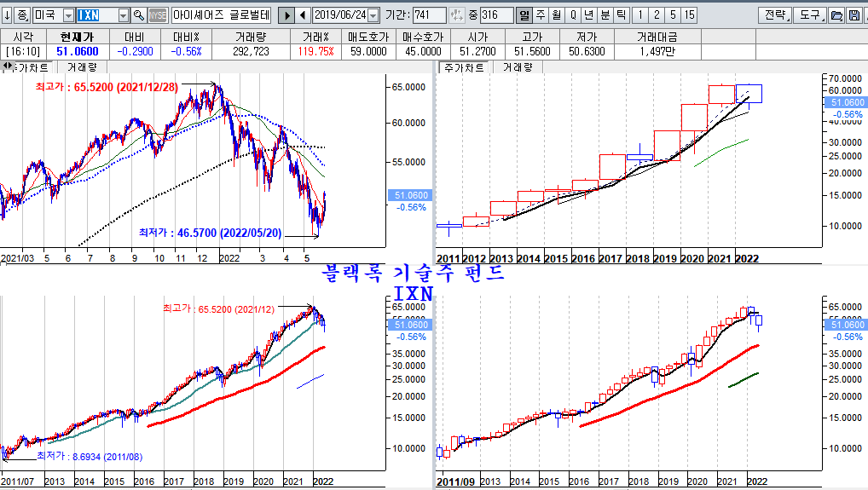Image resolution: width=868 pixels, height=490 pixels.
Task: Click the NYSE exchange icon
Action: 158,15
